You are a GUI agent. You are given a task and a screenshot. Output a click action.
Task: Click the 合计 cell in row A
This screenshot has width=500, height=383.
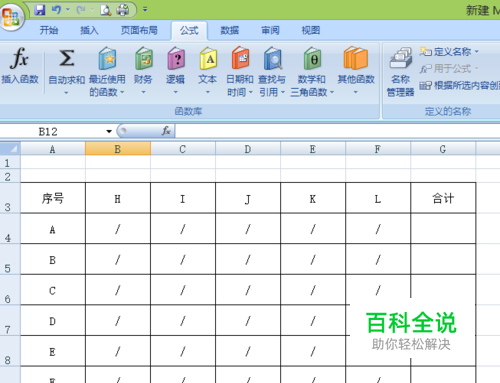tap(443, 229)
